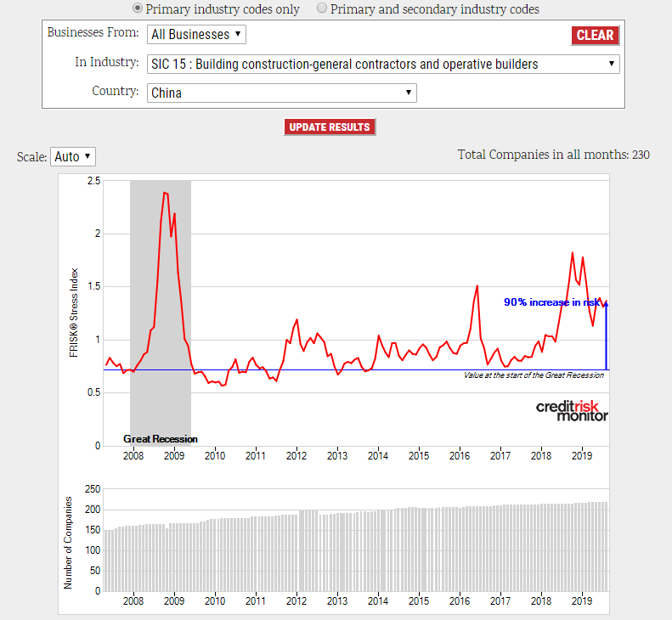Click 2012 on the stress chart axis

(296, 456)
